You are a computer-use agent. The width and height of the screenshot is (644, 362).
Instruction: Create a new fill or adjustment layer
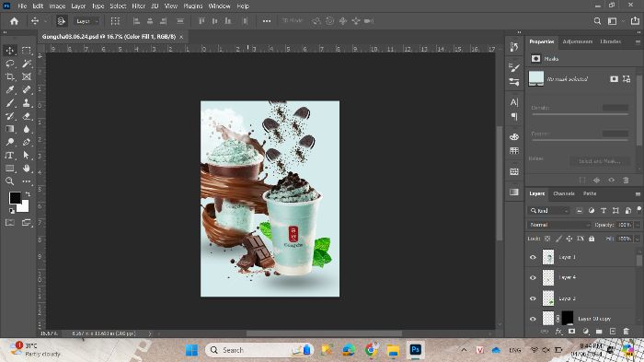586,332
